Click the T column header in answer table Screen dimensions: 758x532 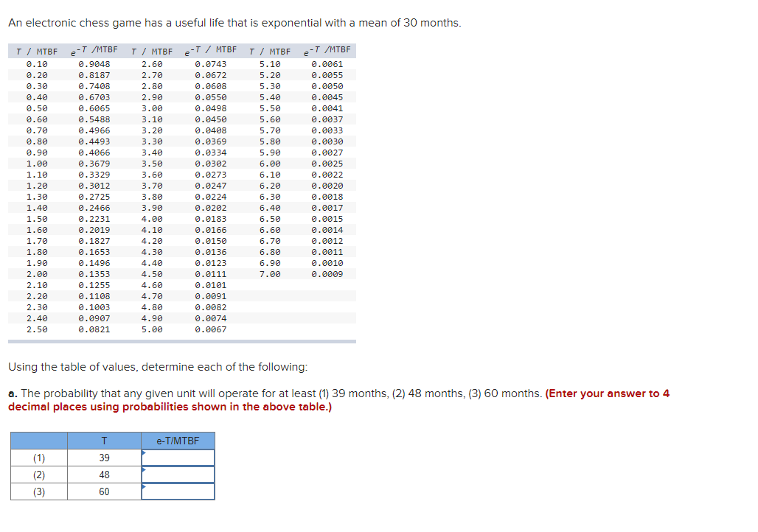pyautogui.click(x=105, y=441)
